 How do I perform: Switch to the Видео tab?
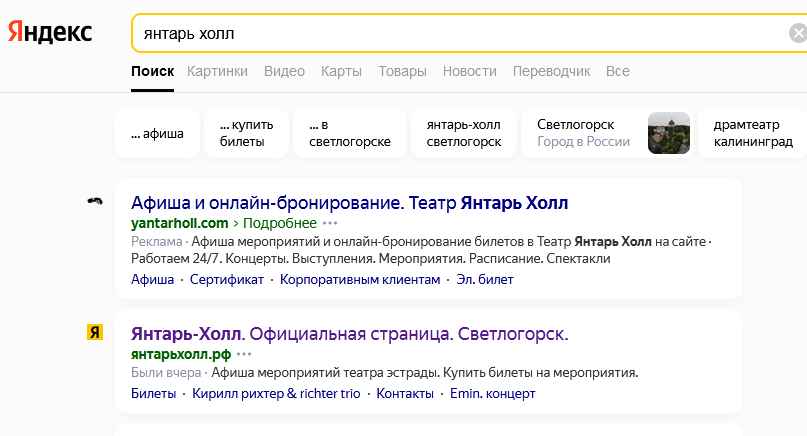coord(284,71)
